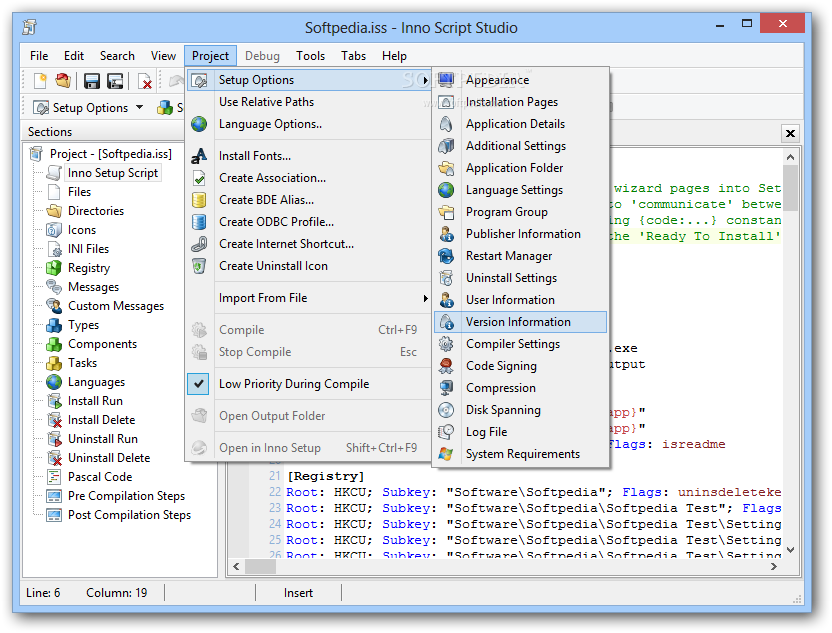
Task: Expand the Import From File submenu arrow
Action: tap(425, 298)
